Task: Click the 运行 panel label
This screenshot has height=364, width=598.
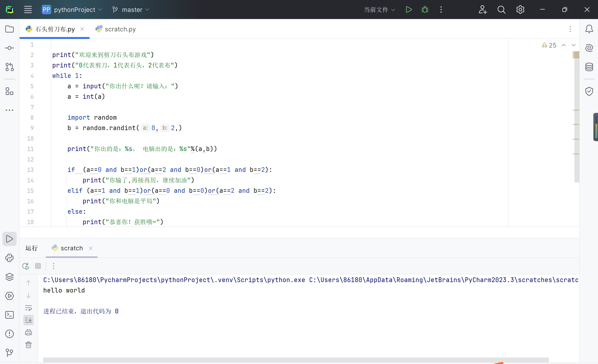Action: 32,248
